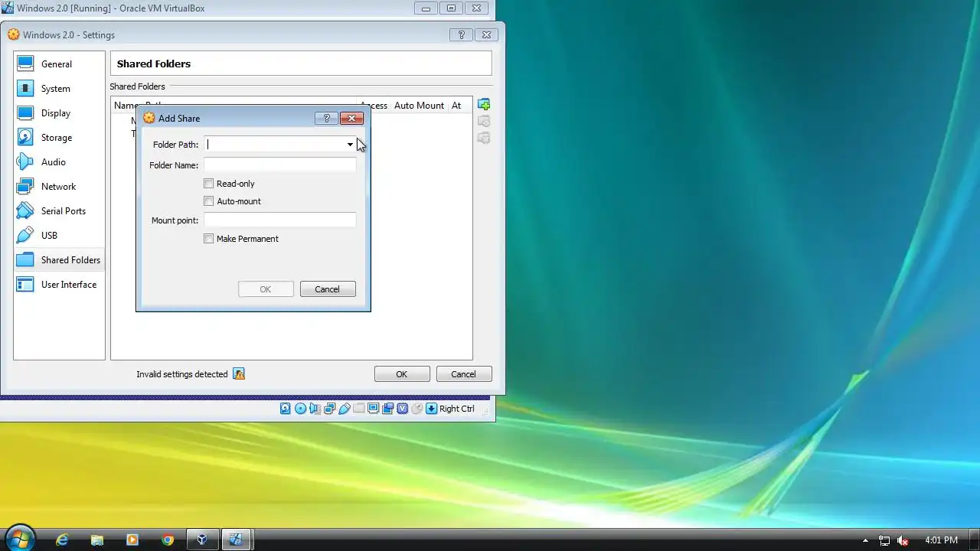Viewport: 980px width, 551px height.
Task: Click the hard disk activity status icon
Action: (286, 409)
